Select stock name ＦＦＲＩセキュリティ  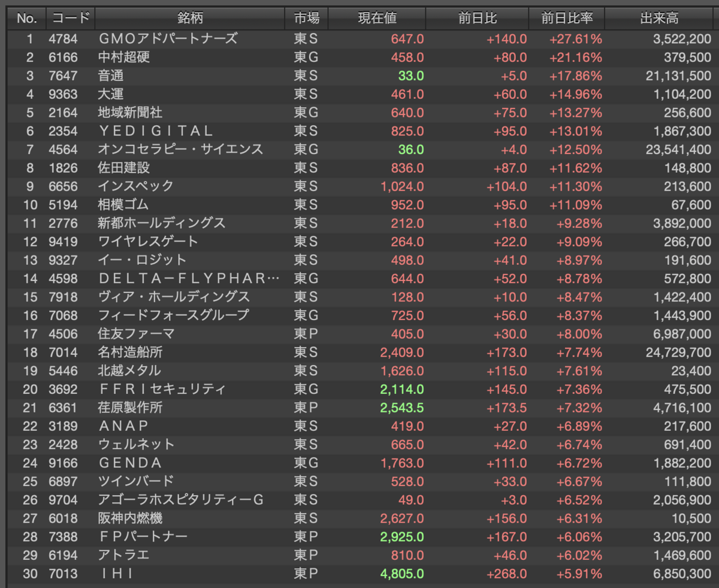pyautogui.click(x=162, y=390)
